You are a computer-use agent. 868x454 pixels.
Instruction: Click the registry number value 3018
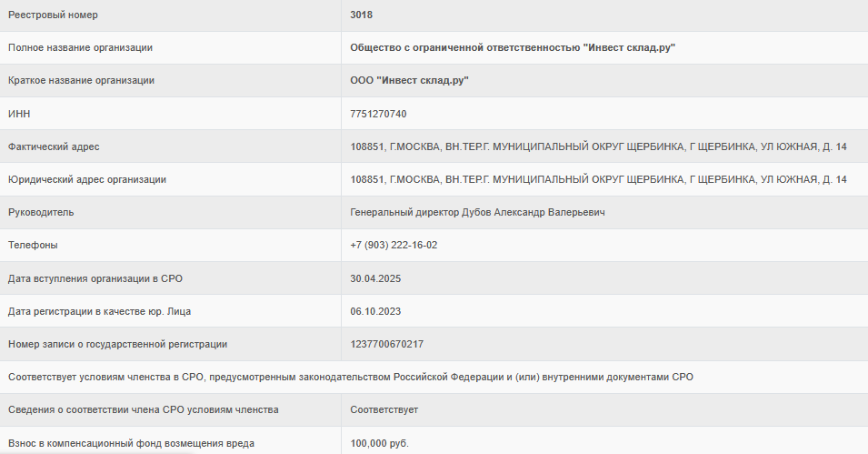tap(361, 15)
